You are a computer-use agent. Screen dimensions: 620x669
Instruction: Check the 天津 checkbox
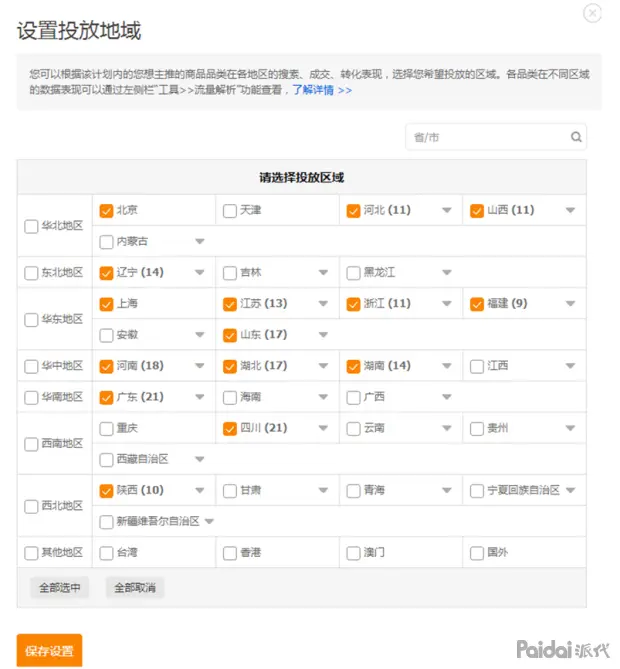coord(230,211)
